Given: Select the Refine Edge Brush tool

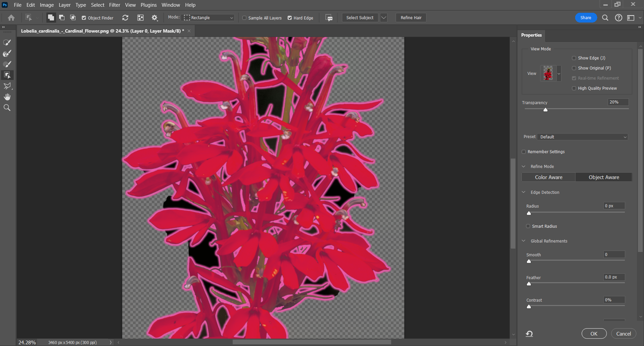Looking at the screenshot, I should 7,53.
